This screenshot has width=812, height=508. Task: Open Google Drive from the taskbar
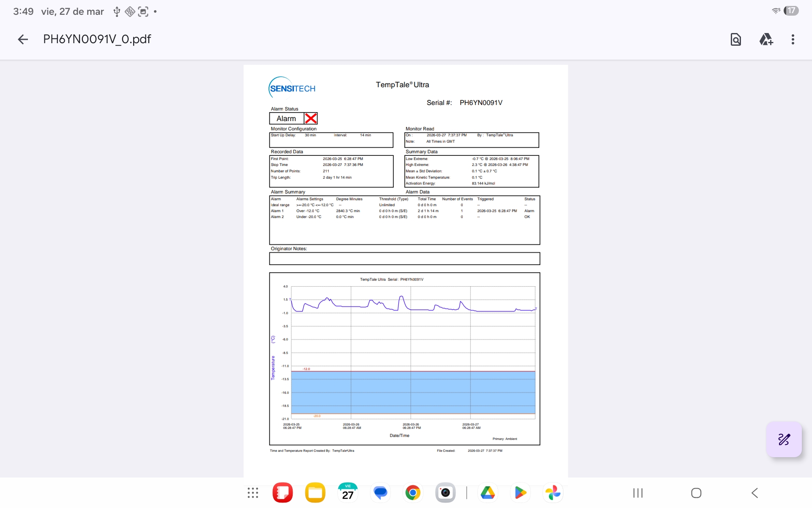tap(488, 493)
